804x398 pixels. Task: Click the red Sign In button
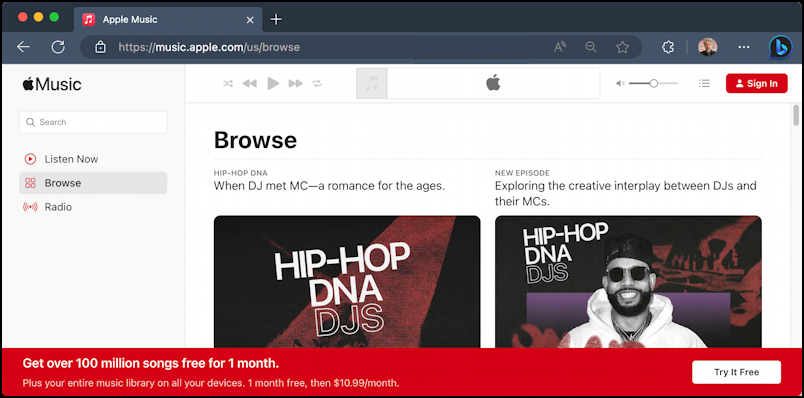(x=756, y=84)
